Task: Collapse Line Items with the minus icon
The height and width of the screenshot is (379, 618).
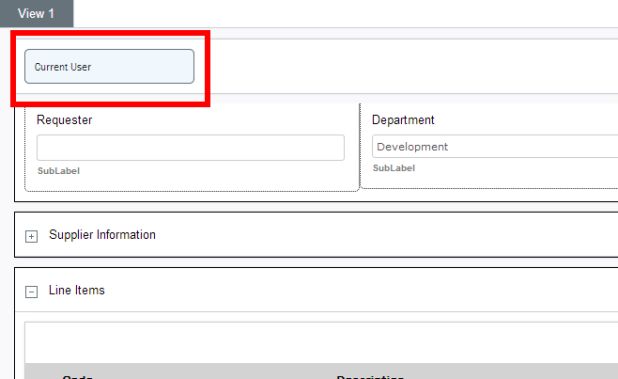Action: 32,292
